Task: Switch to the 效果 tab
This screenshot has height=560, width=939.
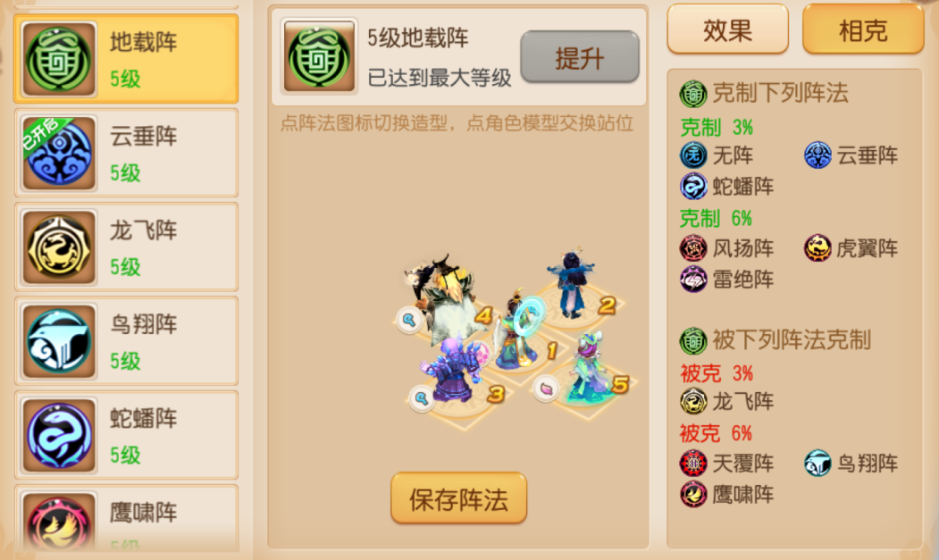Action: pyautogui.click(x=727, y=29)
